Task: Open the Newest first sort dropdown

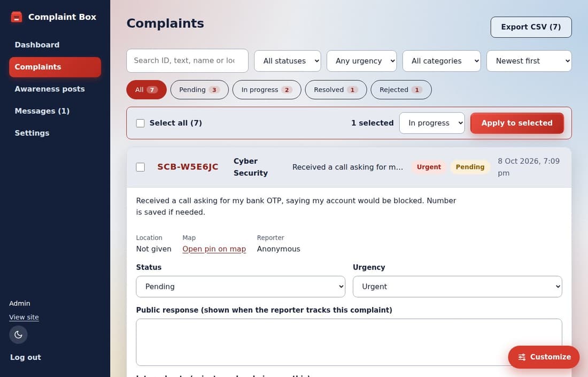Action: [x=529, y=61]
